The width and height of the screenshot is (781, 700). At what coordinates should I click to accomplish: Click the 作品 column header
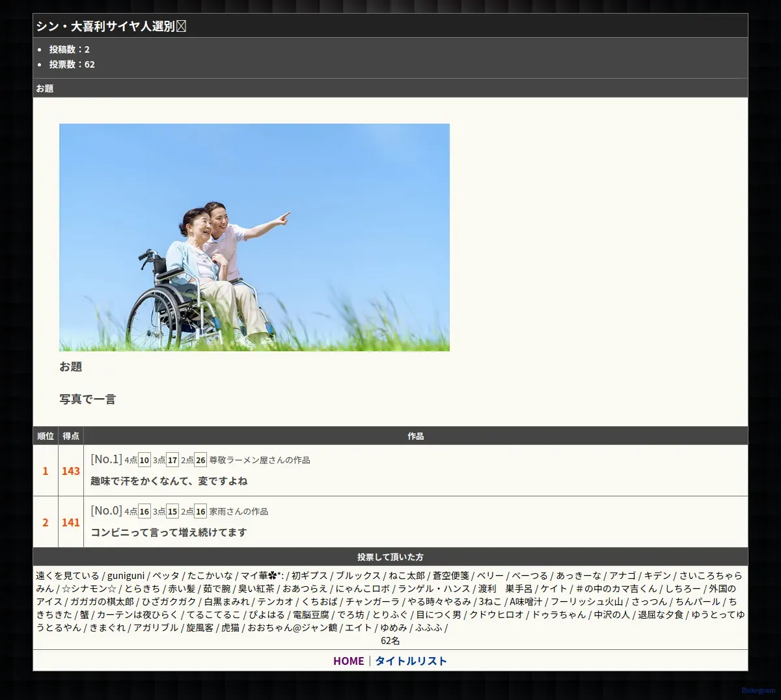point(416,436)
